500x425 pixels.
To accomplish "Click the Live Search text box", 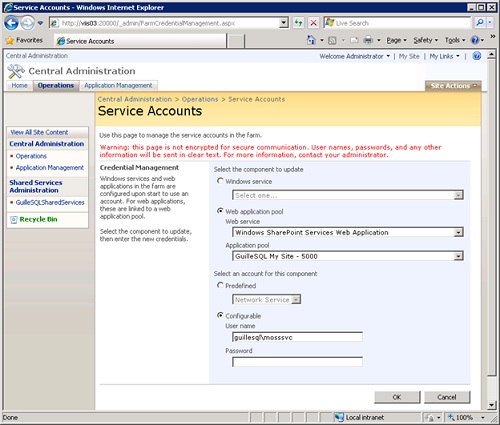I will [398, 23].
